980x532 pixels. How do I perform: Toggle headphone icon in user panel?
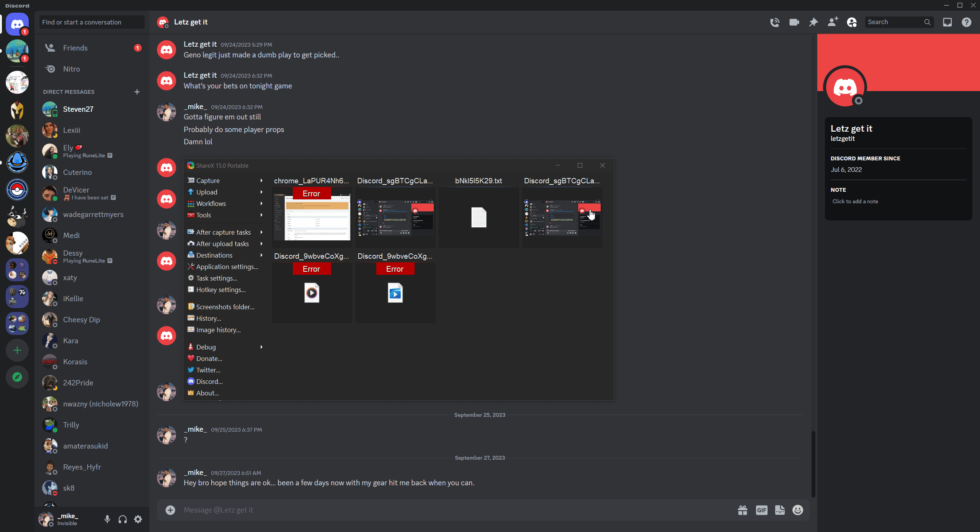[122, 519]
